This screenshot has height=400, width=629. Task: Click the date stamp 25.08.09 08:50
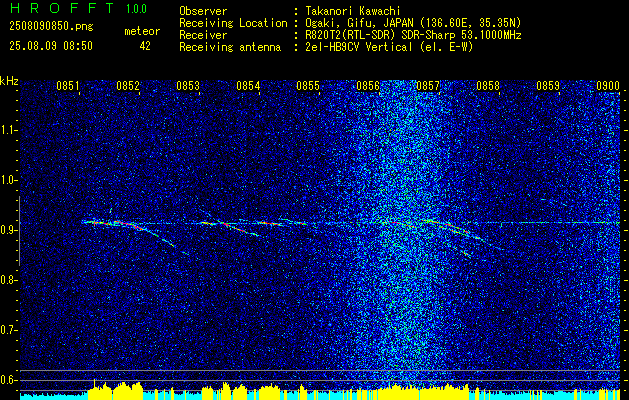tap(51, 46)
